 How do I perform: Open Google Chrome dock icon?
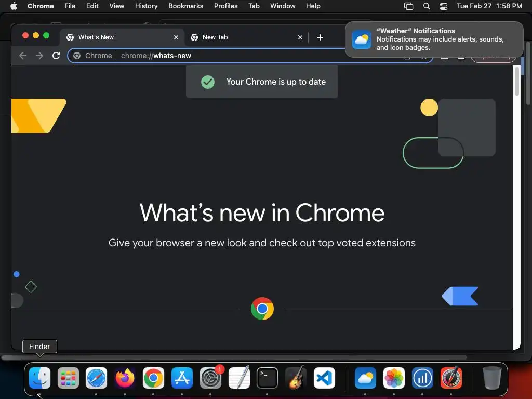click(153, 378)
